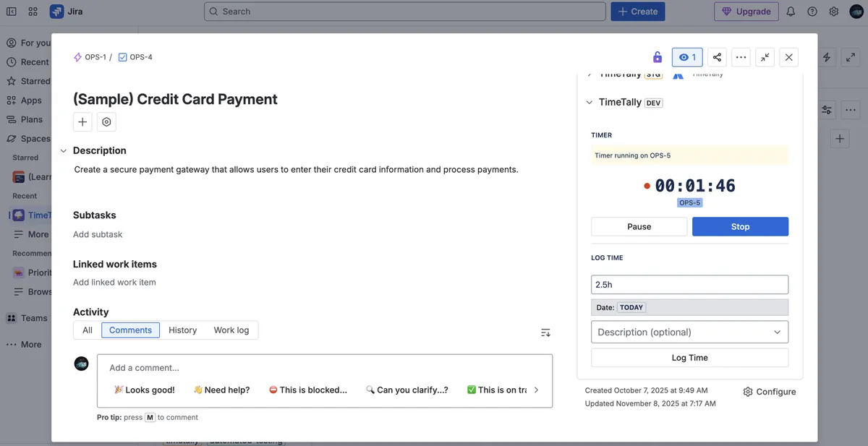Screen dimensions: 868x446
Task: Collapse the Description section
Action: point(64,150)
